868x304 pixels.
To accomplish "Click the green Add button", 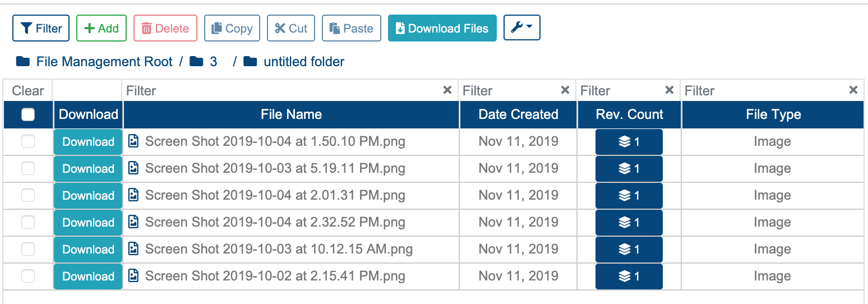I will [101, 28].
